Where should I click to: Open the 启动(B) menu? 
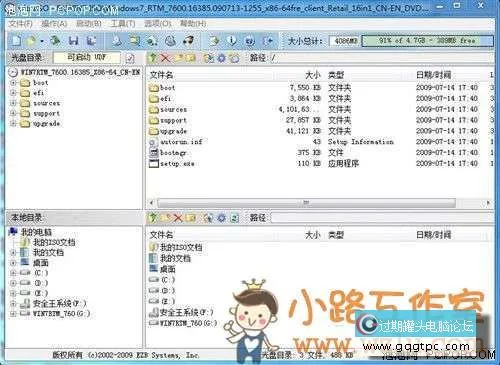click(x=89, y=23)
